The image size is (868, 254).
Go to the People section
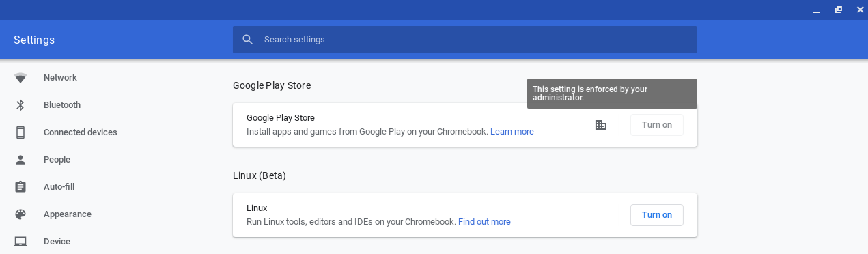57,160
